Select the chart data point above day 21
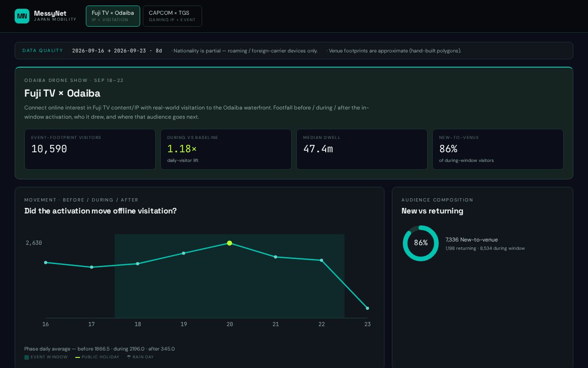The width and height of the screenshot is (588, 368). pyautogui.click(x=276, y=257)
